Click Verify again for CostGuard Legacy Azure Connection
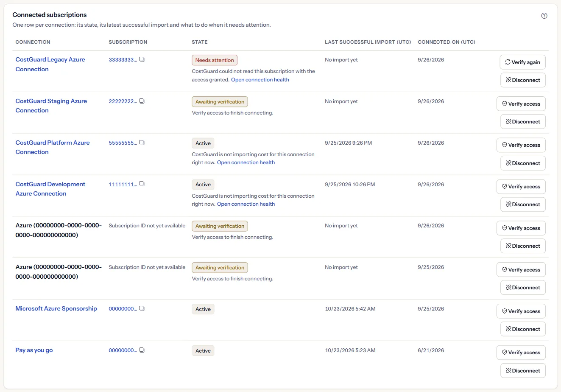 522,62
